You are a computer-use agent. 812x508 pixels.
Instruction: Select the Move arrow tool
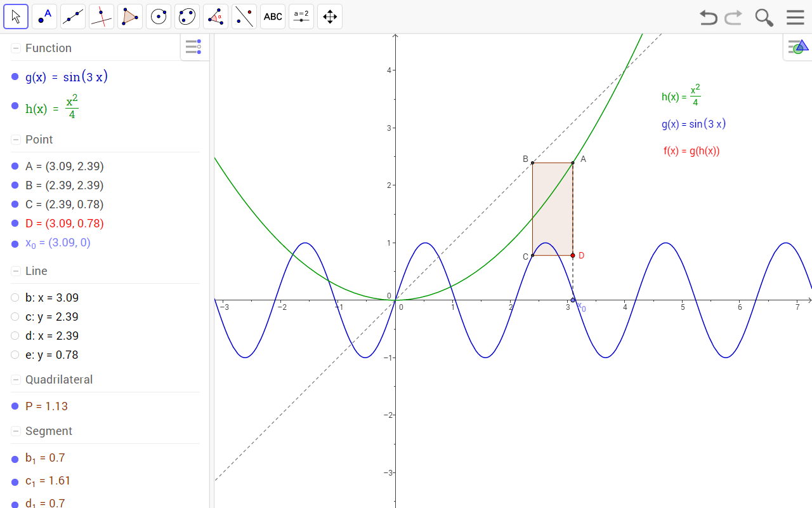[x=16, y=17]
